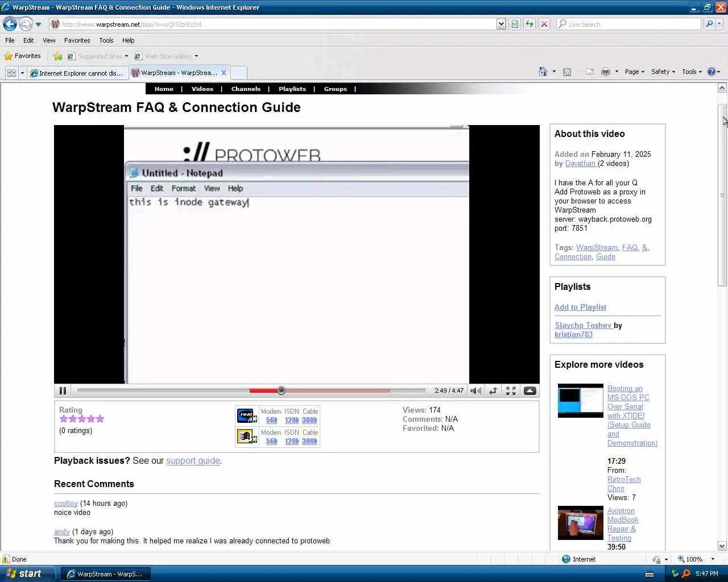The width and height of the screenshot is (728, 582).
Task: Open the Edit menu
Action: coord(28,40)
